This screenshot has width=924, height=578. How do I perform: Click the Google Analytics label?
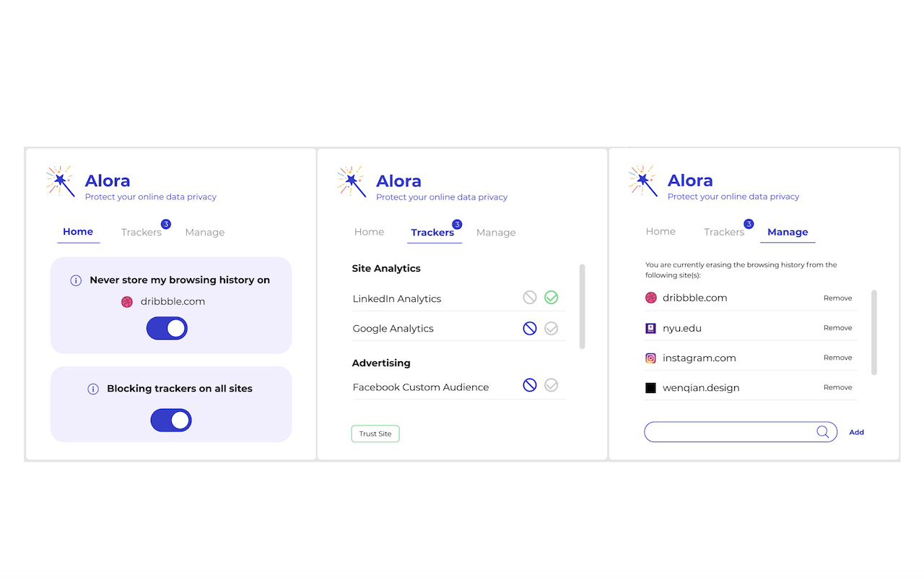point(393,329)
